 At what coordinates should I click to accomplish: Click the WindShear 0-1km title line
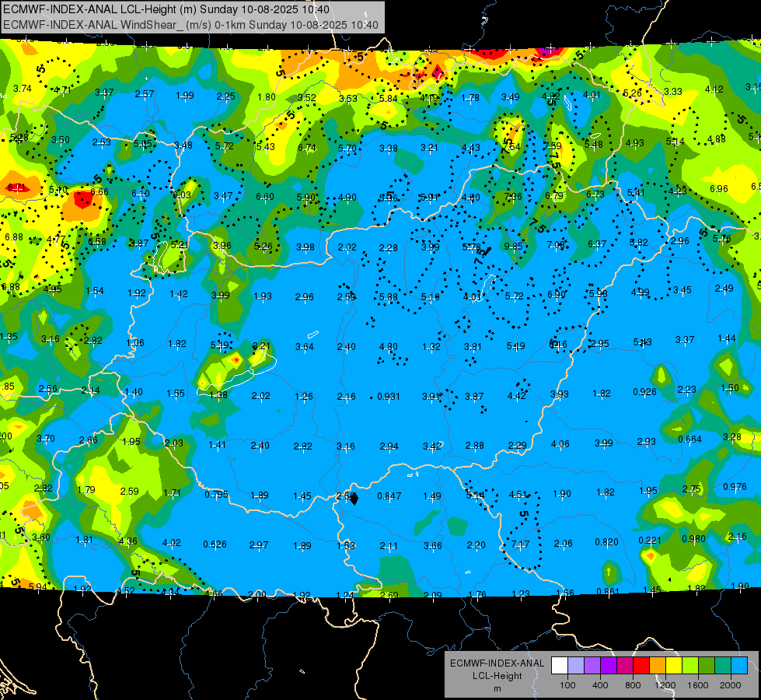pos(190,25)
